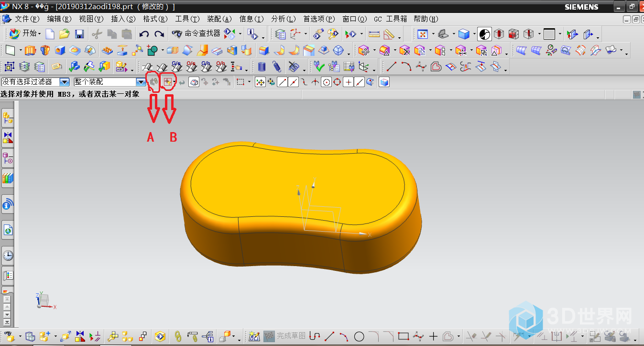
Task: Open the Assembly Navigator sidebar tab
Action: [x=8, y=117]
